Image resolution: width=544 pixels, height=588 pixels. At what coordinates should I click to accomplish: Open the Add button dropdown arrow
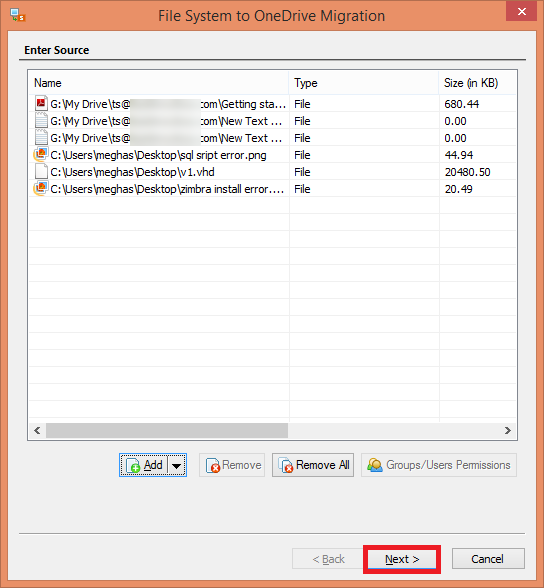coord(177,465)
